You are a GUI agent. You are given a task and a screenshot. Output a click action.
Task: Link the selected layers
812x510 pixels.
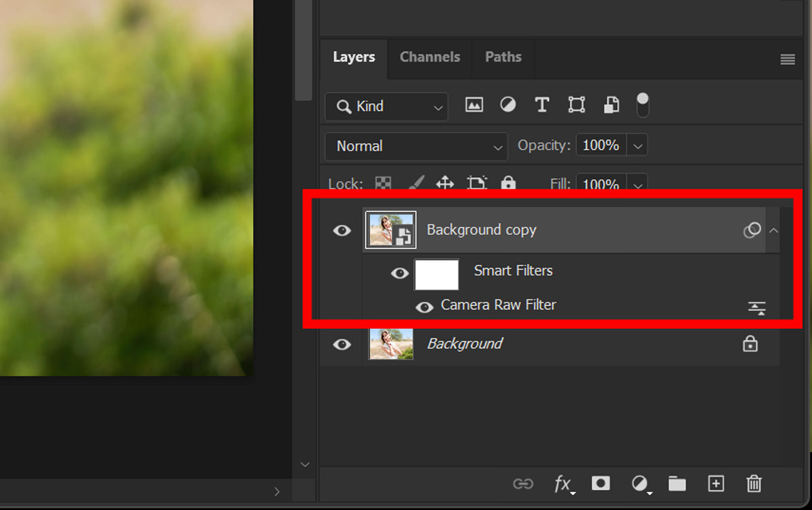tap(524, 484)
